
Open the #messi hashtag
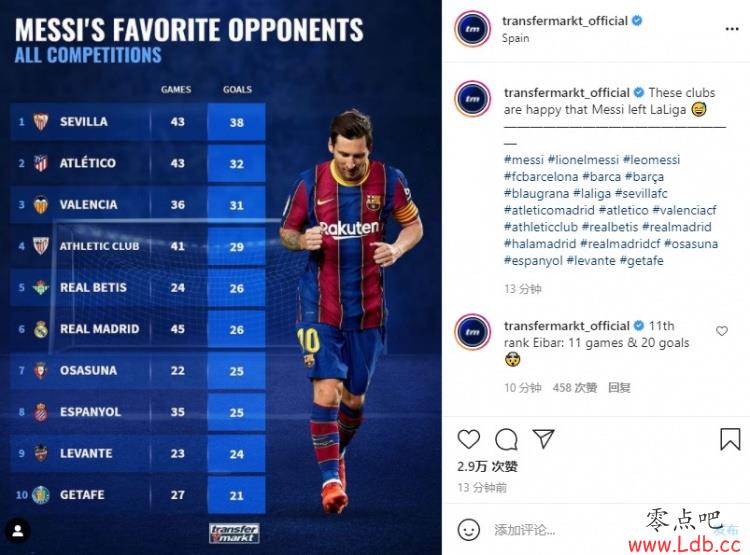[x=523, y=159]
